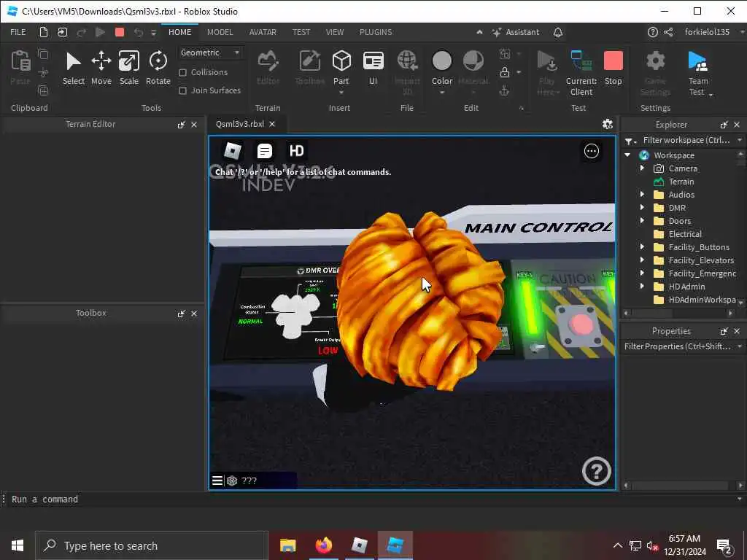Open the Roblox menu icon in viewport
Screen dimensions: 747x560
click(x=232, y=151)
